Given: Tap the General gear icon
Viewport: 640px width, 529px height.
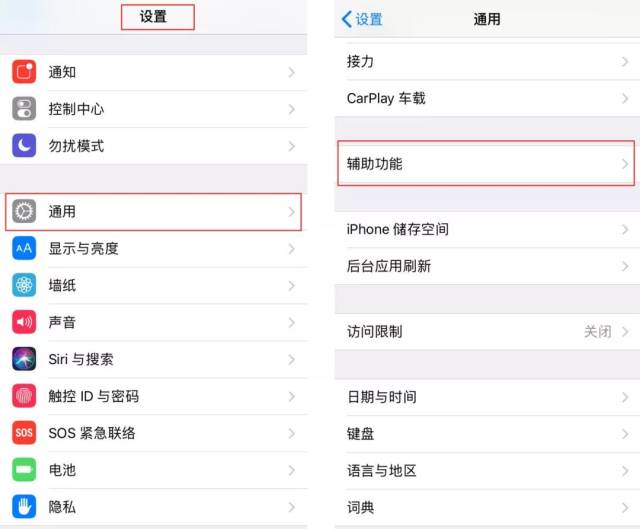Looking at the screenshot, I should (x=24, y=212).
